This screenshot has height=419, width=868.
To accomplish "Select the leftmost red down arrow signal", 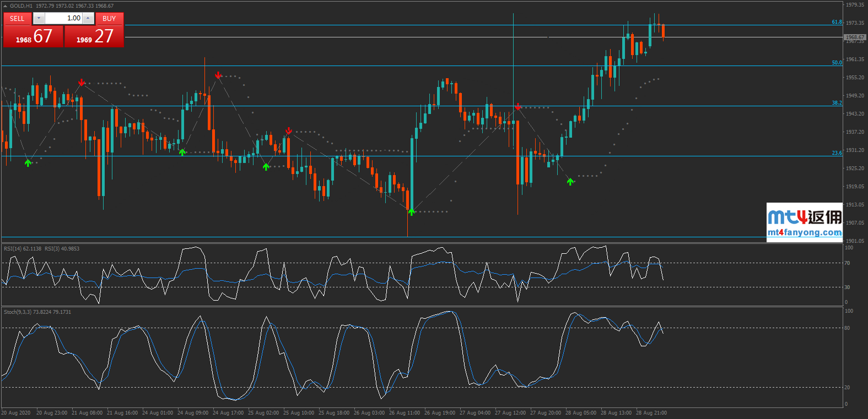I will [82, 83].
